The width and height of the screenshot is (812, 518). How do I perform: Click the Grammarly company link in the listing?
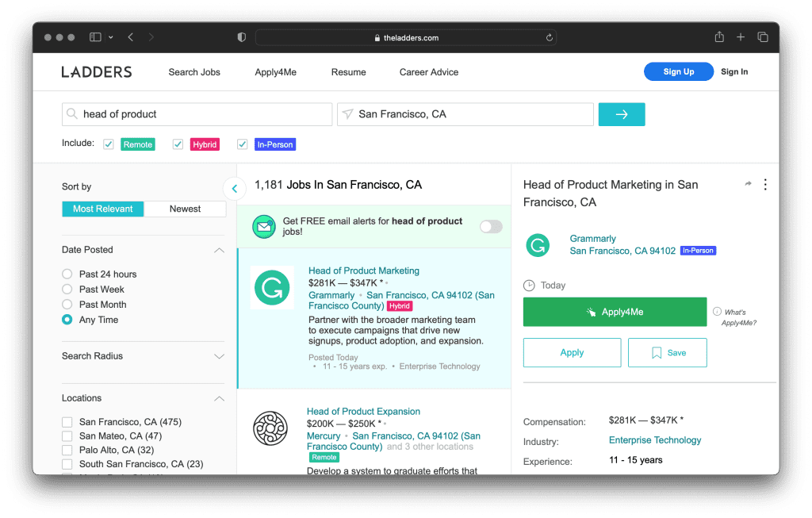(x=331, y=295)
